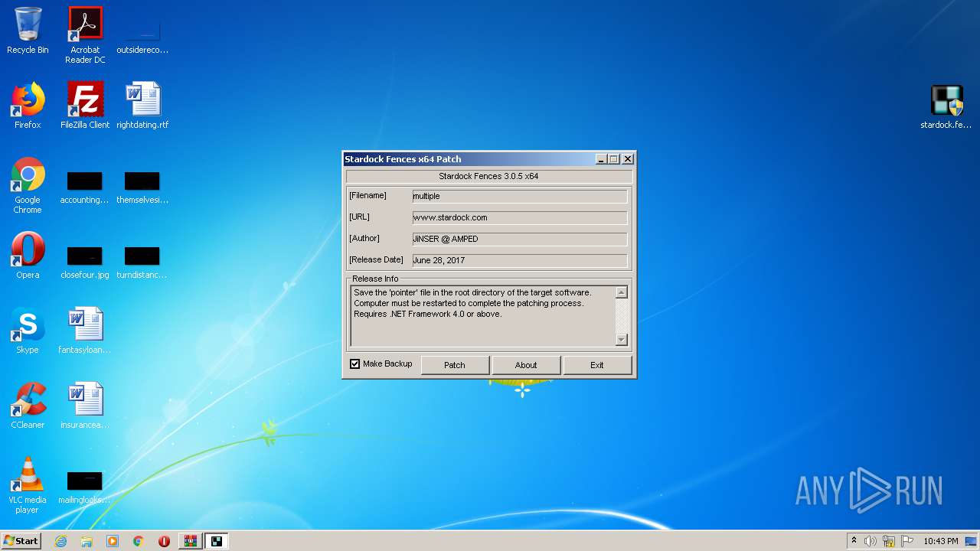This screenshot has height=551, width=980.
Task: Select the turndistanc... desktop file
Action: click(x=142, y=262)
